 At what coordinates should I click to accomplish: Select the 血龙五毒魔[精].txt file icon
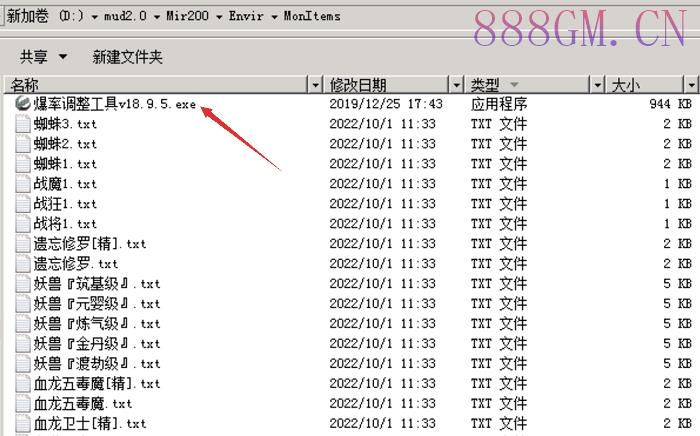(23, 384)
